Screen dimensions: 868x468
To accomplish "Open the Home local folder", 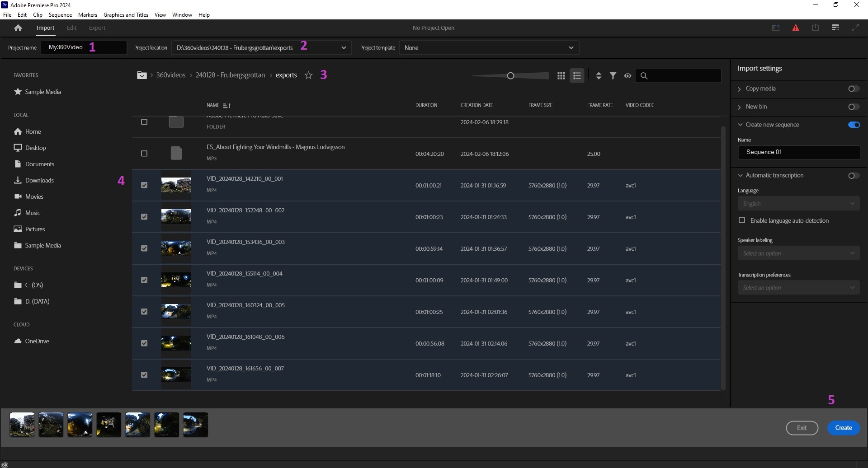I will tap(28, 131).
